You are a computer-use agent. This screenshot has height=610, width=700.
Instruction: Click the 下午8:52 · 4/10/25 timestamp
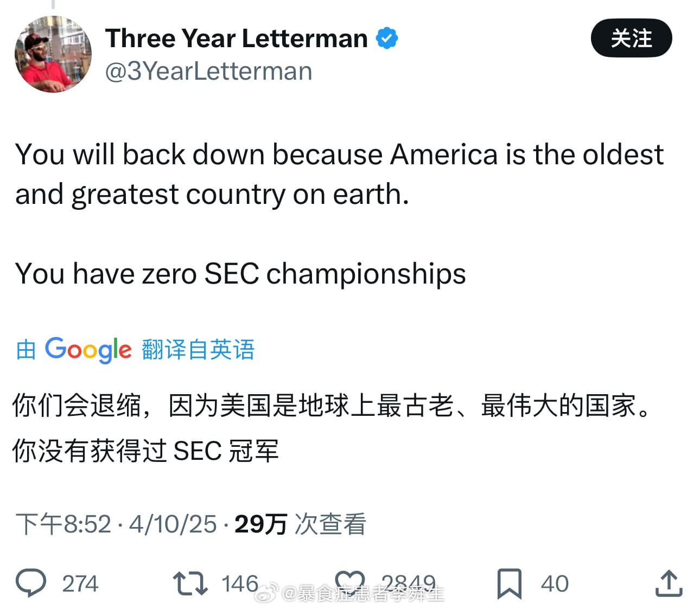coord(116,524)
